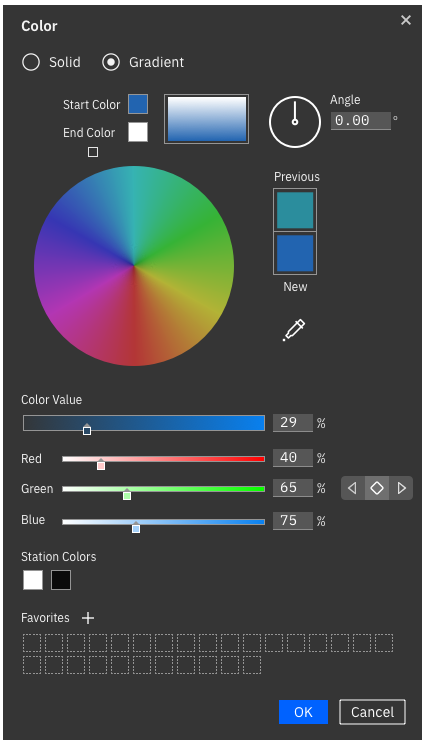Image resolution: width=425 pixels, height=743 pixels.
Task: Select the white station color
Action: [33, 580]
